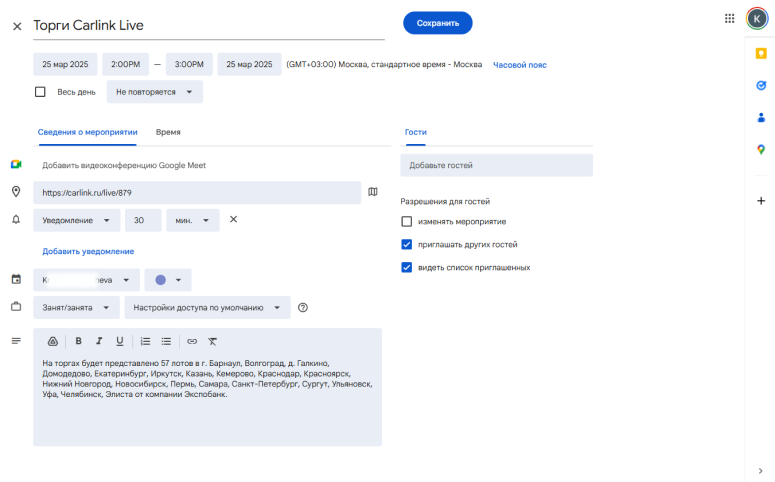Click the "Часовой пояс" link
Screen dimensions: 775x482
pos(519,65)
